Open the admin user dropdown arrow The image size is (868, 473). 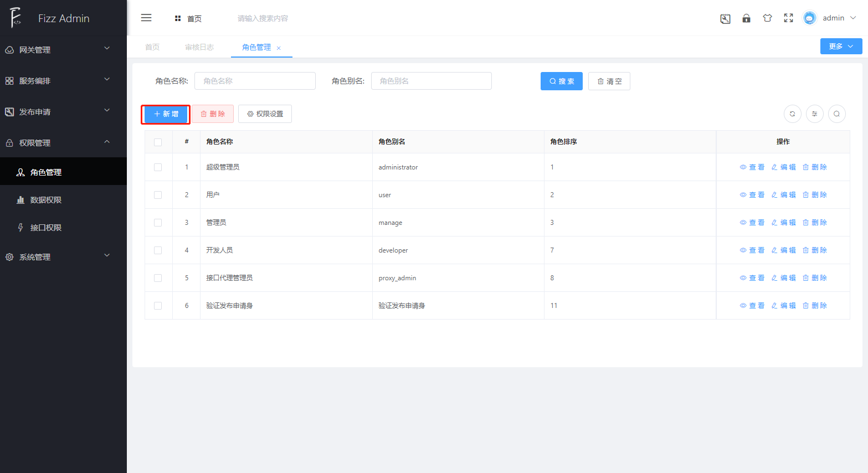[853, 18]
